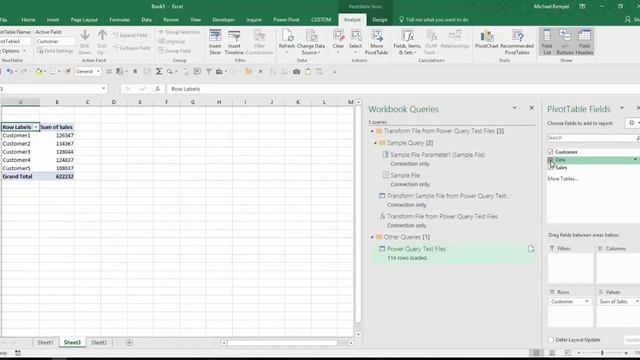Click the AutoSum sigma icon in toolbar
Screen dimensions: 640x360
[x=159, y=71]
